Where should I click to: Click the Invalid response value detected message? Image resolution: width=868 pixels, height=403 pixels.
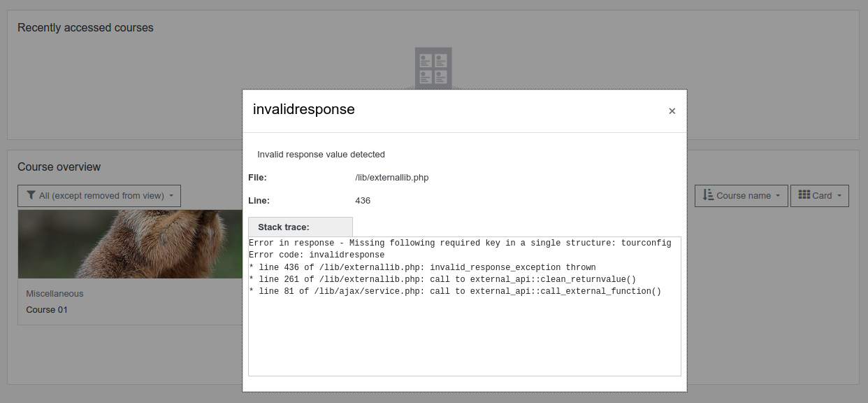point(321,155)
